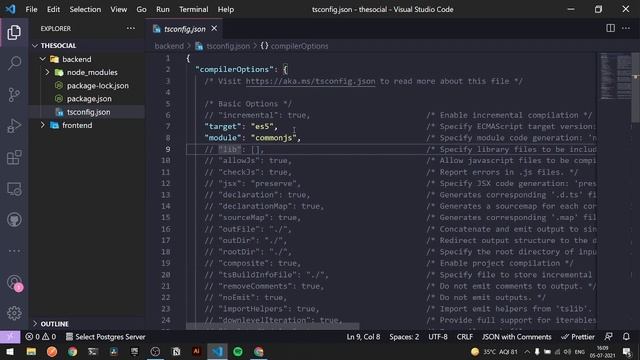This screenshot has width=640, height=360.
Task: Open the Search view in activity bar
Action: pos(14,63)
